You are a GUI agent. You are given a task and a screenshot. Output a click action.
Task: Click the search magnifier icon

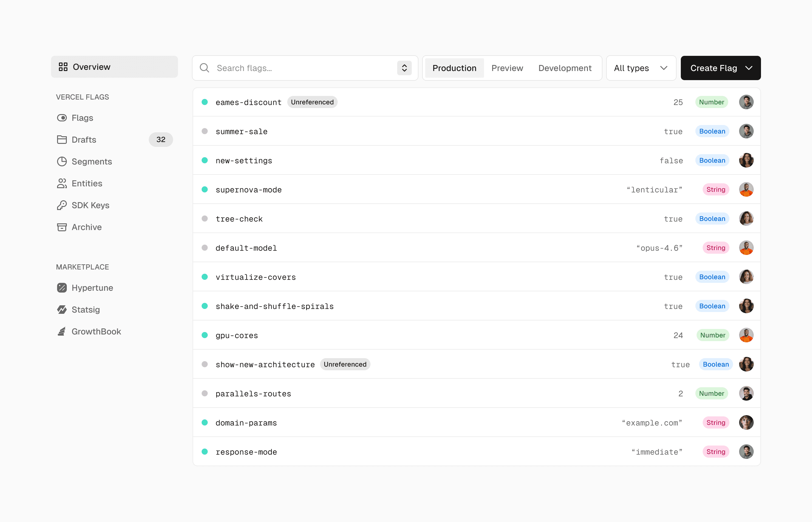tap(204, 68)
